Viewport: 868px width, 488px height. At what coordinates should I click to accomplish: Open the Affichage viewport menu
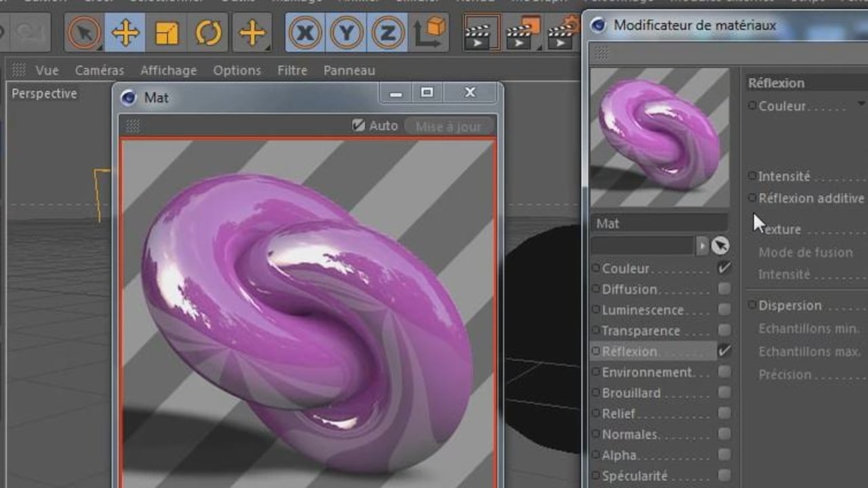click(x=168, y=70)
